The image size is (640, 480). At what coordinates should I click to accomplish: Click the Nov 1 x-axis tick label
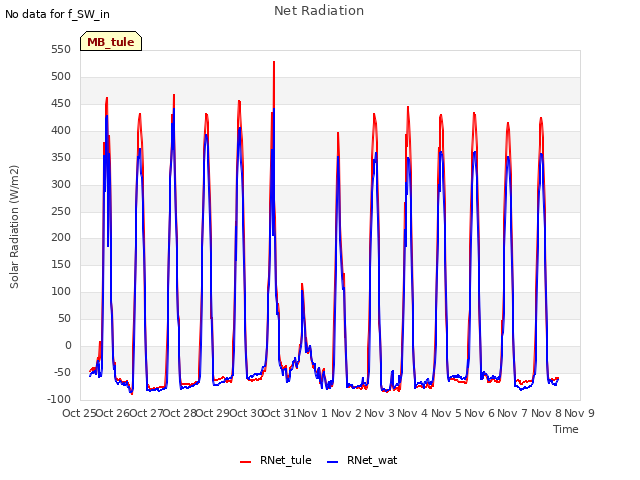[x=312, y=413]
